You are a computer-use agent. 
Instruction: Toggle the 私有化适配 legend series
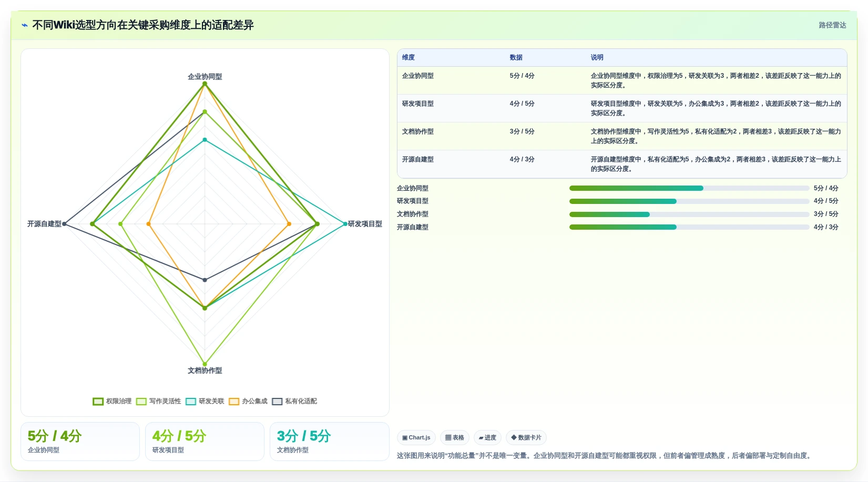[x=294, y=401]
